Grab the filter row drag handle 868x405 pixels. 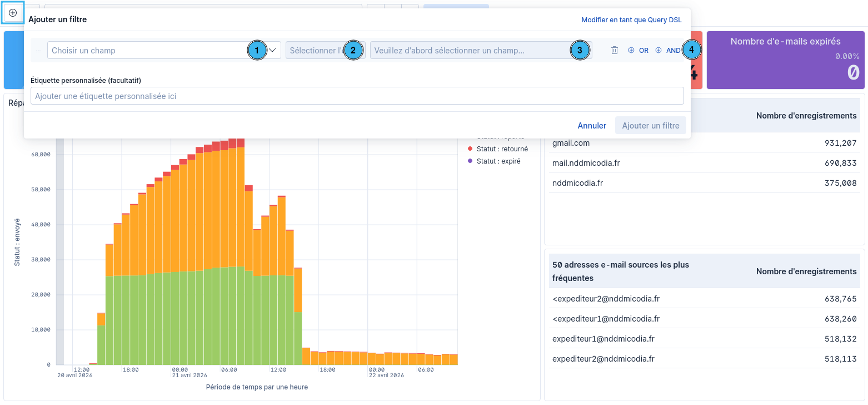(x=38, y=50)
